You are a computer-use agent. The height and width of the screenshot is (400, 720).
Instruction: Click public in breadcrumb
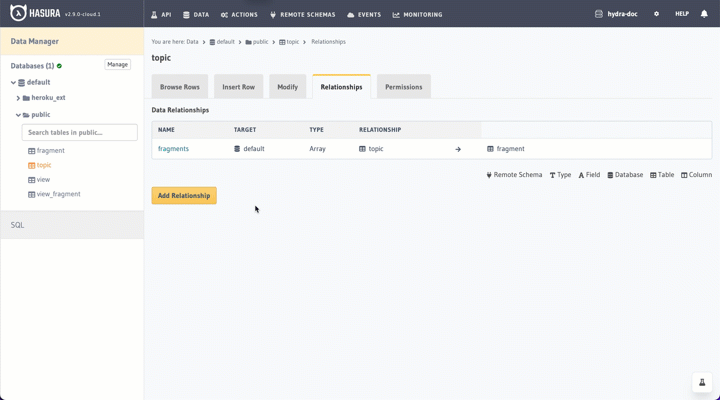pos(260,42)
